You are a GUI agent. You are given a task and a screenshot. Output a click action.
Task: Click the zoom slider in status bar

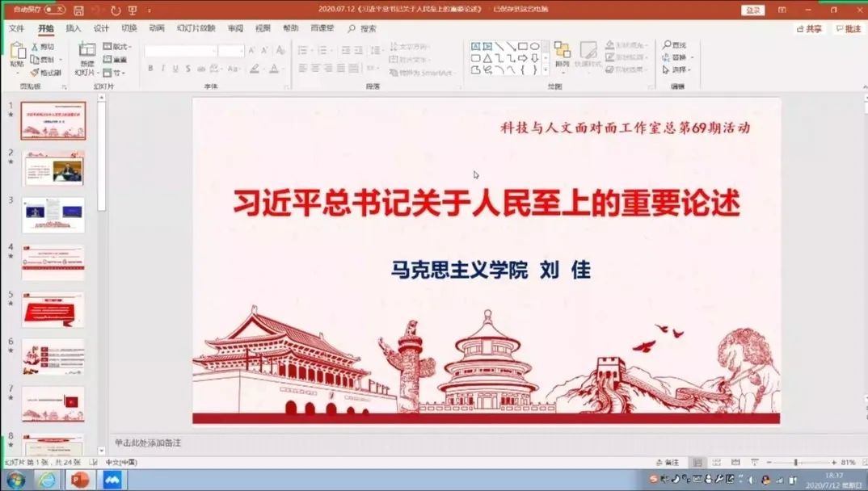(795, 463)
